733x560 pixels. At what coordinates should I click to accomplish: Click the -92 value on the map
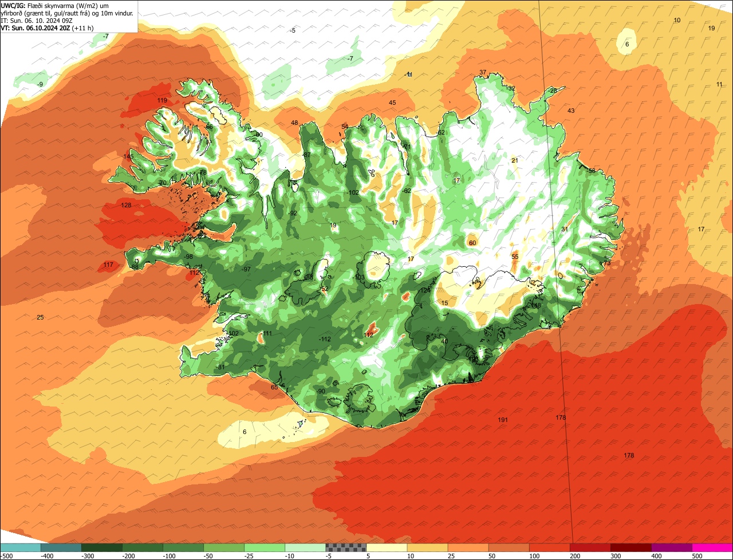click(x=293, y=213)
